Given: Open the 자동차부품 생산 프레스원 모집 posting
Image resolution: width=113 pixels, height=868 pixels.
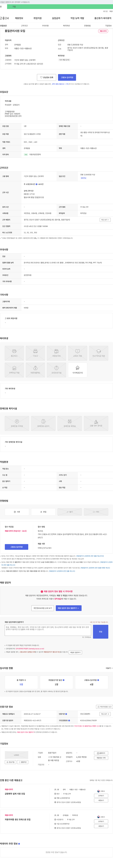Looking at the screenshot, I should pyautogui.click(x=17, y=819).
